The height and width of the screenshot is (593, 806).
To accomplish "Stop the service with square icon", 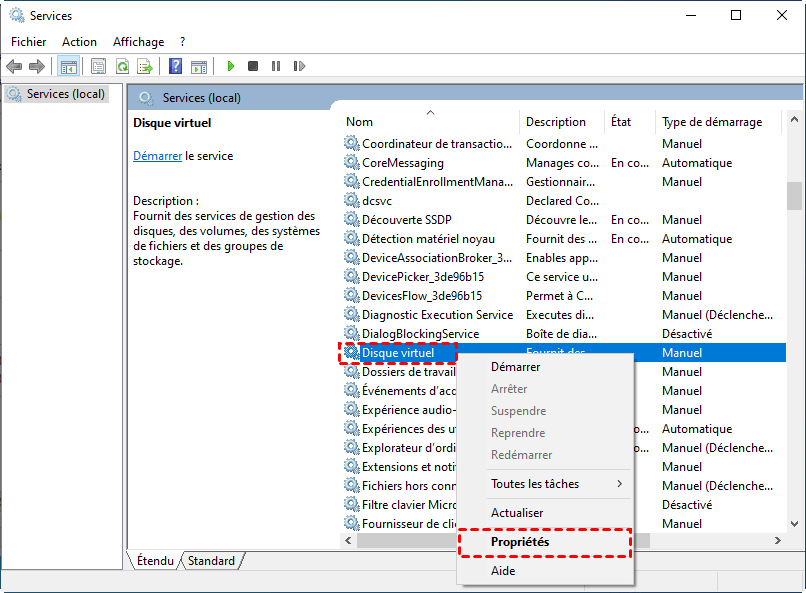I will point(252,66).
